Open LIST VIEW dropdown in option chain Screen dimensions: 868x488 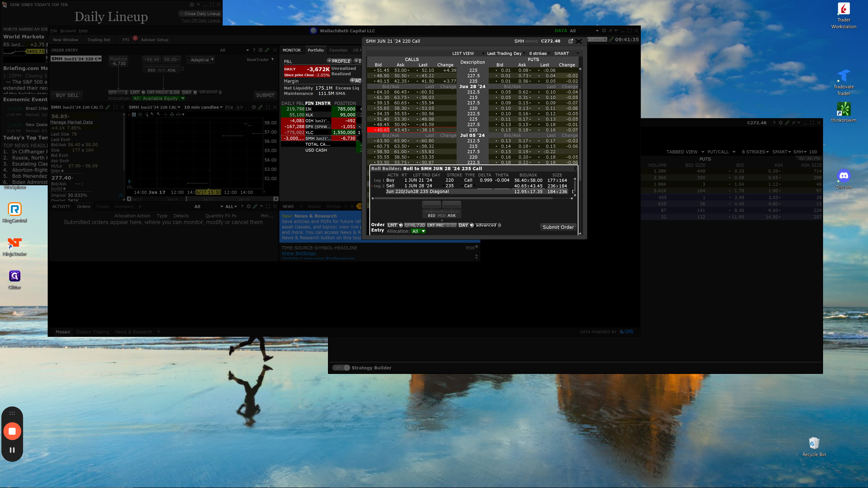[468, 54]
